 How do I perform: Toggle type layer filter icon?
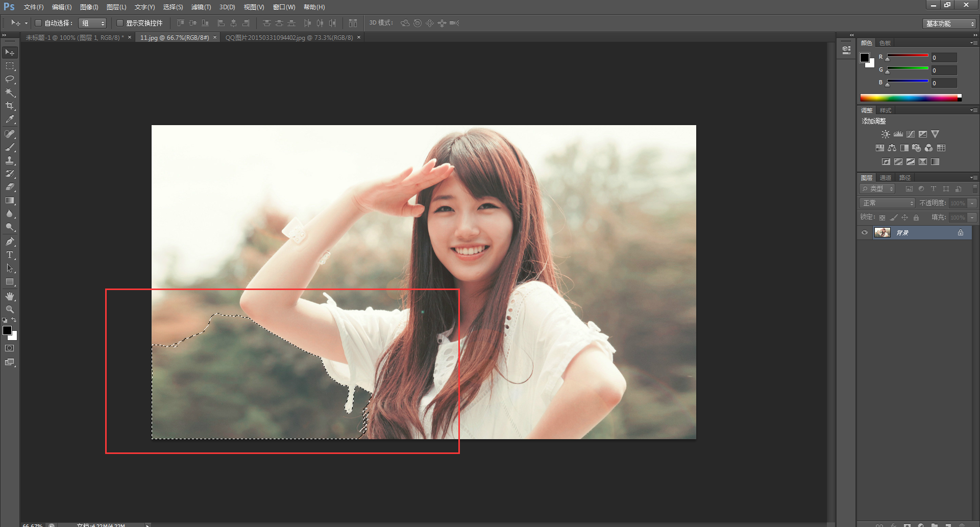[x=934, y=189]
